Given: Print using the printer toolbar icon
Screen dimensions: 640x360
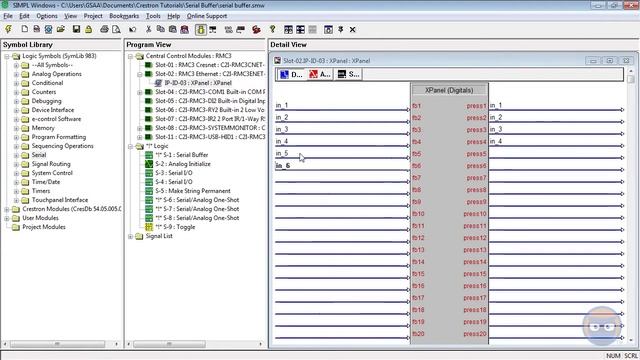Looking at the screenshot, I should click(x=104, y=29).
